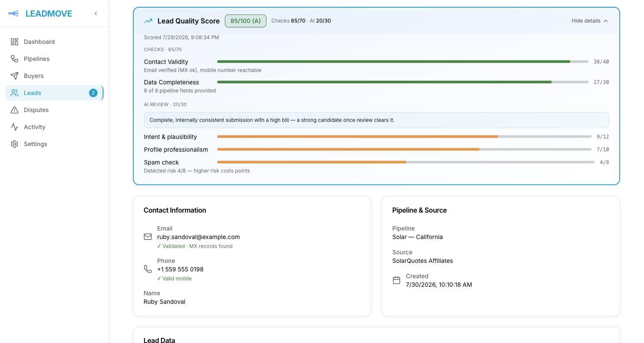Open Settings from the sidebar
Screen dimensions: 644x343
click(x=54, y=144)
